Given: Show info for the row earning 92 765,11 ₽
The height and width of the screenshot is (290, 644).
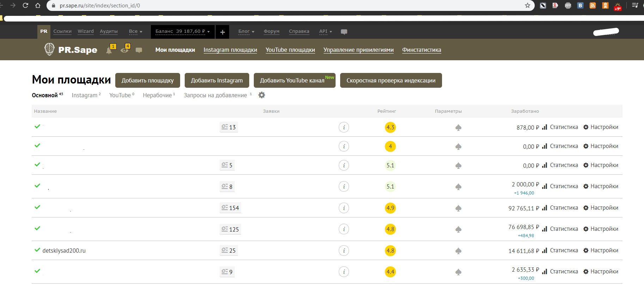Looking at the screenshot, I should click(x=344, y=208).
